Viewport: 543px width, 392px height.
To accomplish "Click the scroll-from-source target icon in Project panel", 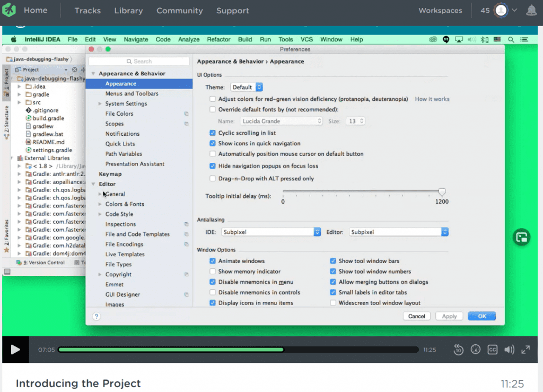I will [x=74, y=69].
